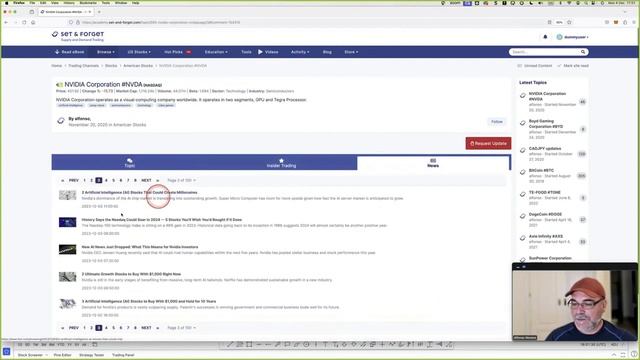Open 'History Says the Nasdaq Could Soar' article
The height and width of the screenshot is (360, 640).
pos(162,220)
